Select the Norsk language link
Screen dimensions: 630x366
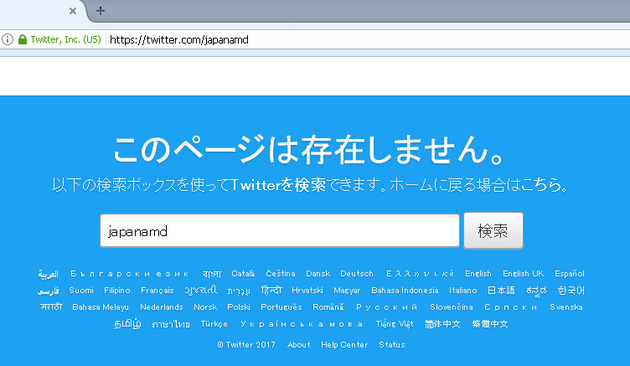205,307
